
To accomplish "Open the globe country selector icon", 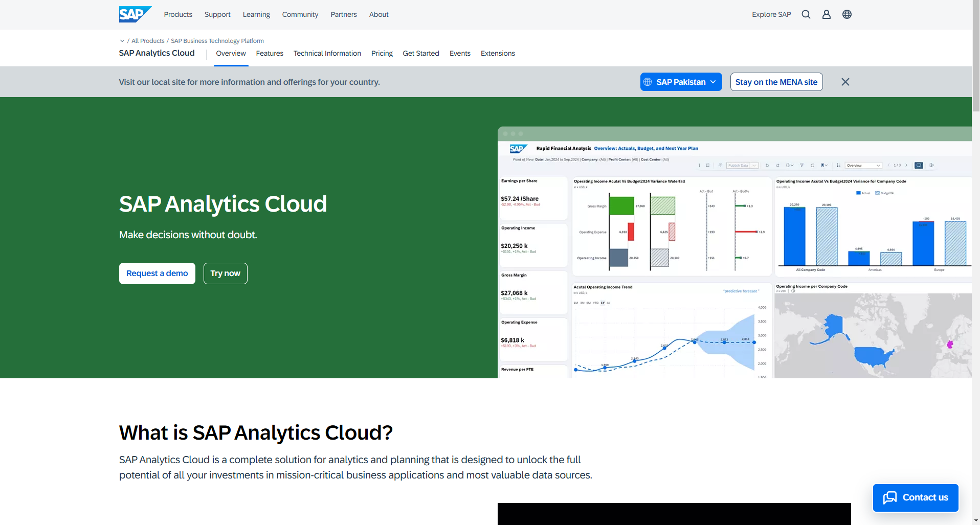I will tap(847, 14).
